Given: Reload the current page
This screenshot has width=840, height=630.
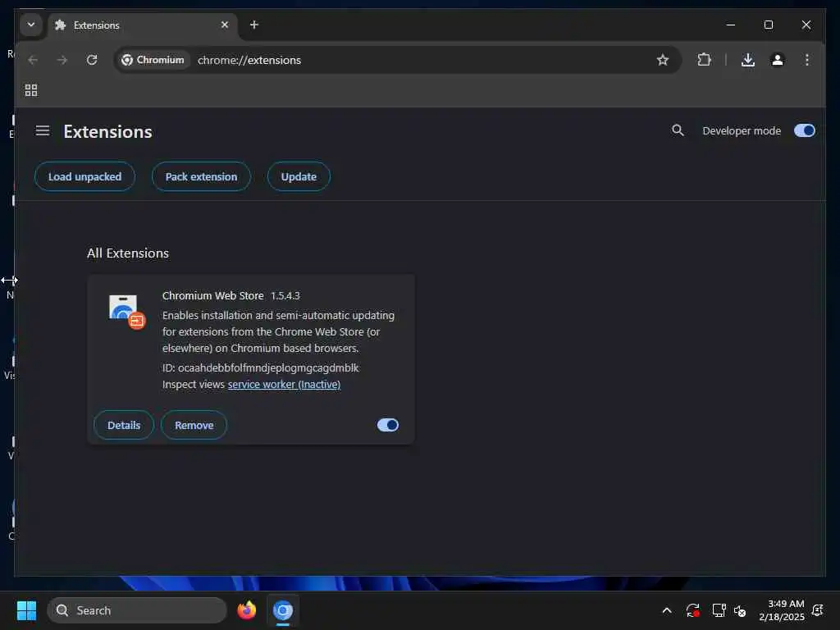Looking at the screenshot, I should click(92, 59).
